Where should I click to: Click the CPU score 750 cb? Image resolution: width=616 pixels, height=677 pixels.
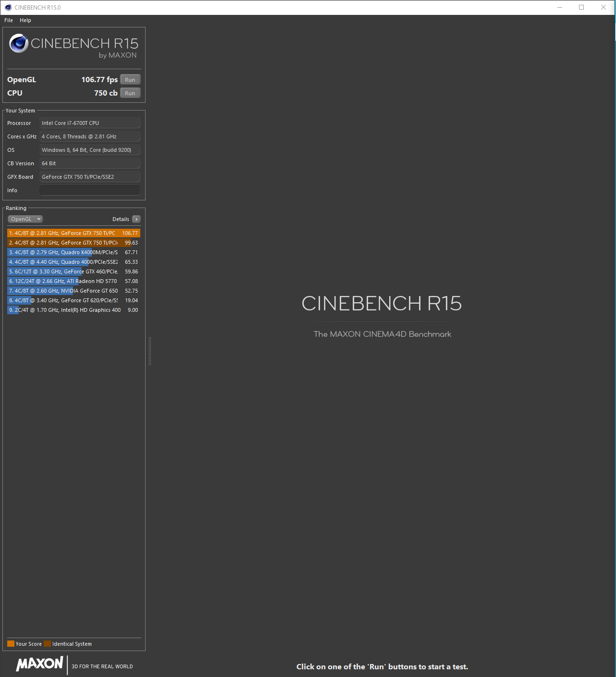point(106,93)
